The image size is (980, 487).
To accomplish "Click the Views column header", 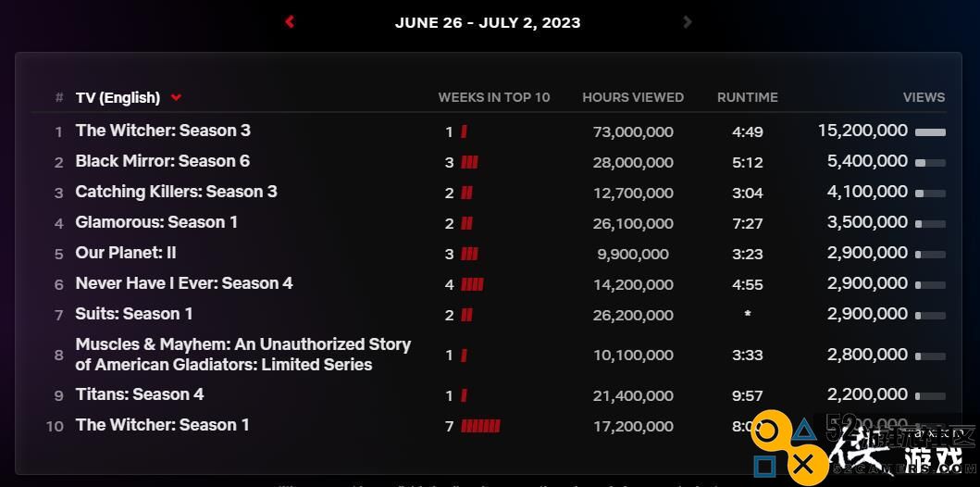I will pos(924,97).
